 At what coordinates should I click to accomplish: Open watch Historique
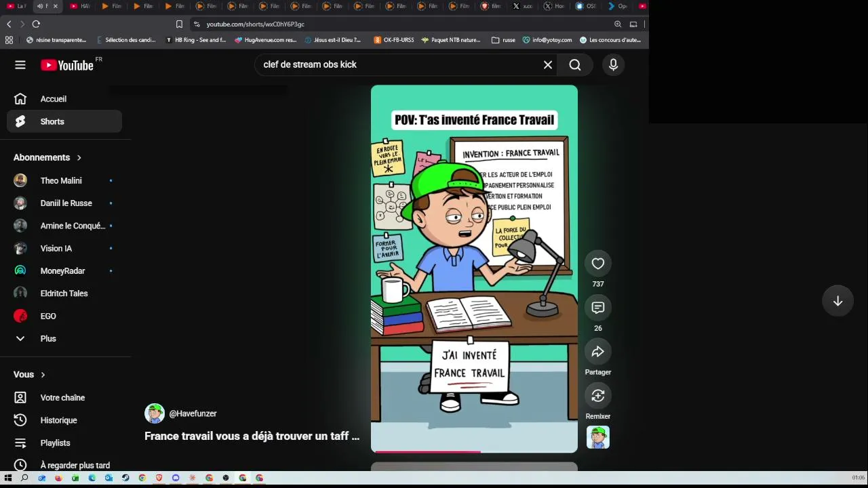coord(64,420)
